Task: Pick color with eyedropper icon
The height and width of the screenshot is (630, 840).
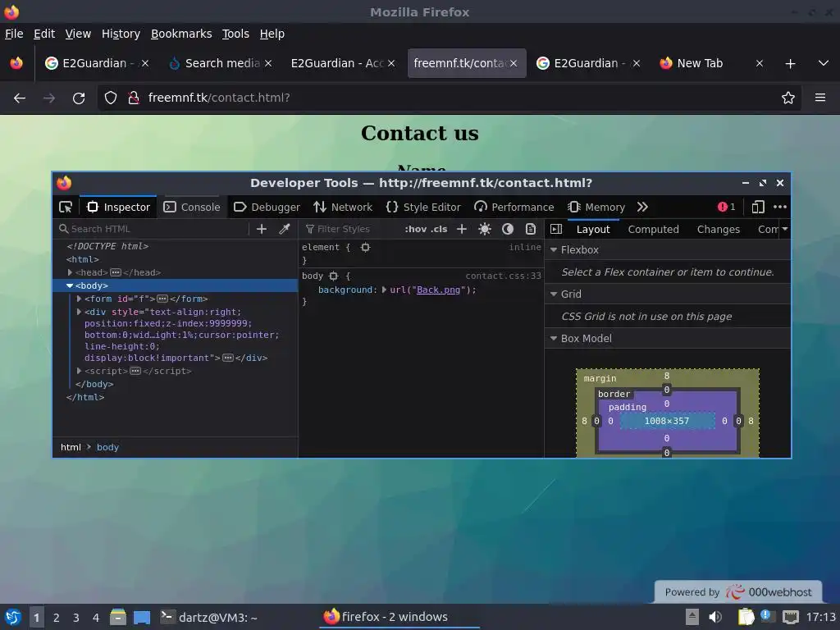Action: tap(285, 229)
